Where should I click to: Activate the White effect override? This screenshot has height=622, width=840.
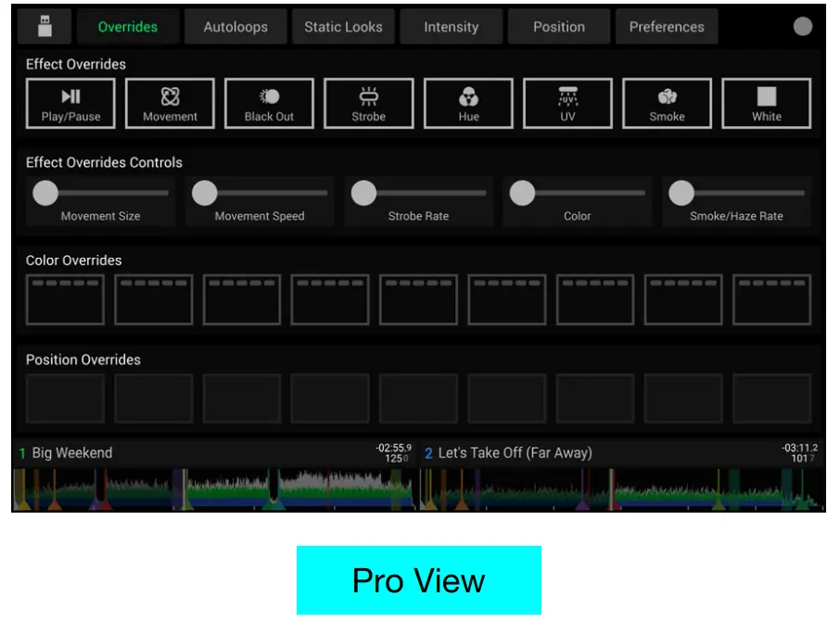coord(767,104)
